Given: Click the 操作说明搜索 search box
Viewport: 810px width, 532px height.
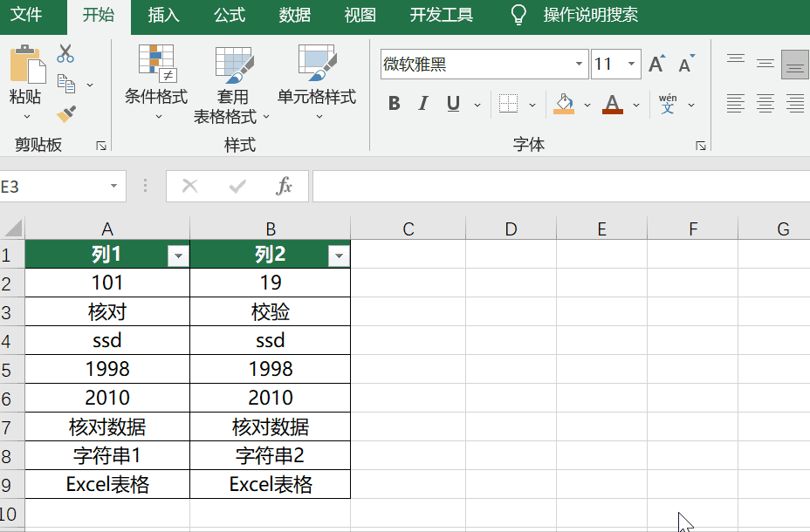Looking at the screenshot, I should point(590,15).
